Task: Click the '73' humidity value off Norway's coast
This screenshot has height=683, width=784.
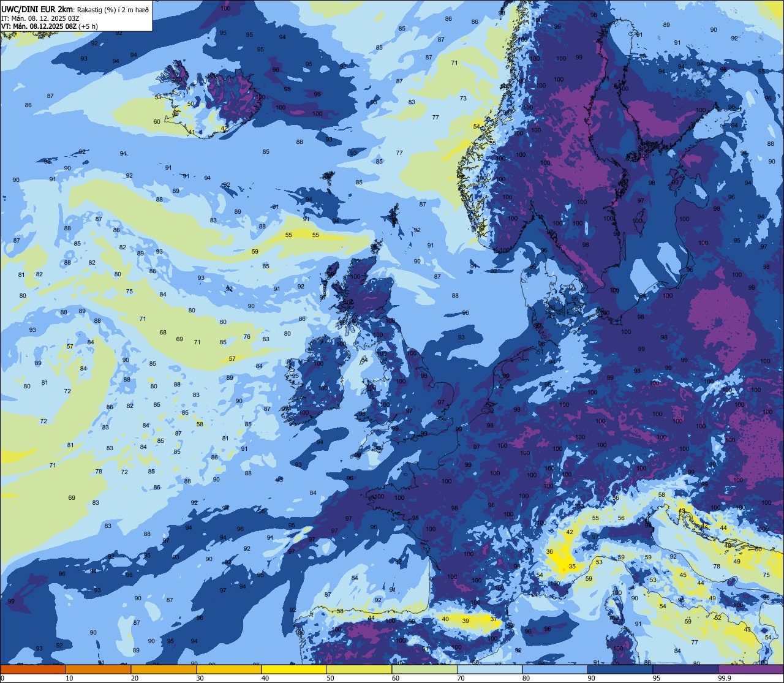Action: 463,98
